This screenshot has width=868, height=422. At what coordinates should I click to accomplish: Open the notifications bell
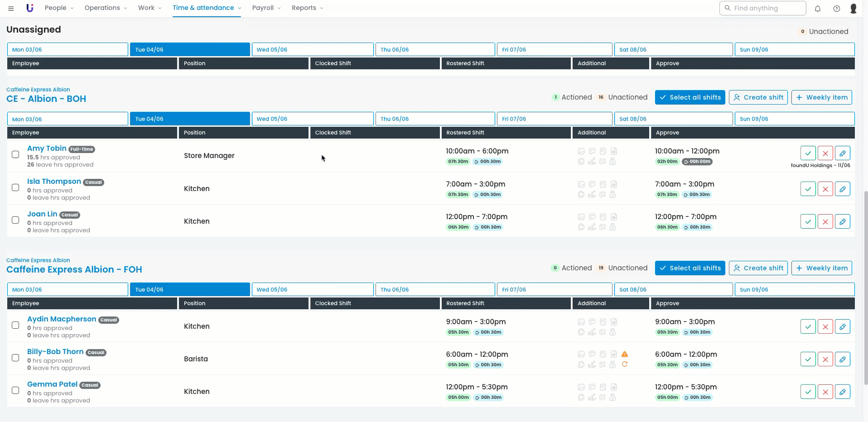818,8
